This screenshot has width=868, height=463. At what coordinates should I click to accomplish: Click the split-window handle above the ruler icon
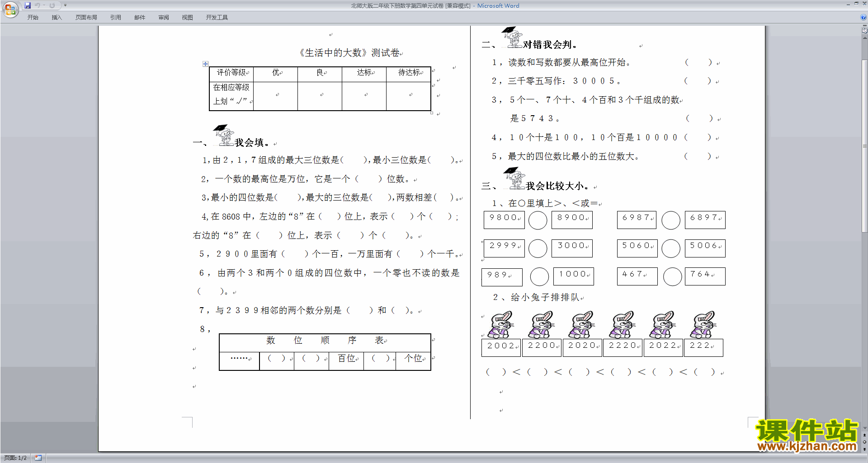pyautogui.click(x=865, y=26)
